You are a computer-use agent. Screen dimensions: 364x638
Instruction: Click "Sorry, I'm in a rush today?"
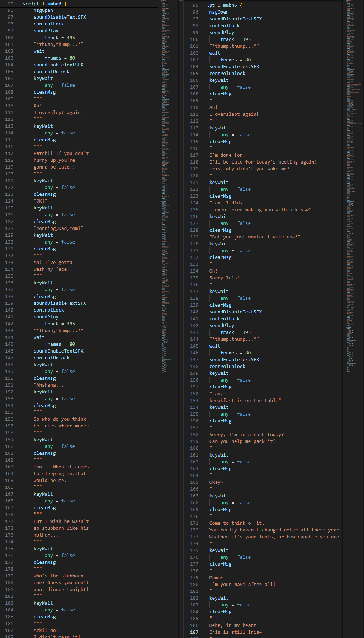coord(247,435)
